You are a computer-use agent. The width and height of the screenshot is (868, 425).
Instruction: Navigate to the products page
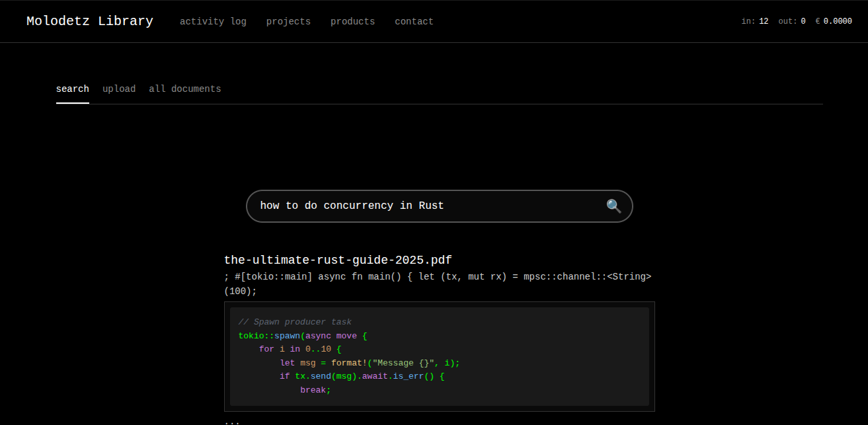click(x=352, y=21)
